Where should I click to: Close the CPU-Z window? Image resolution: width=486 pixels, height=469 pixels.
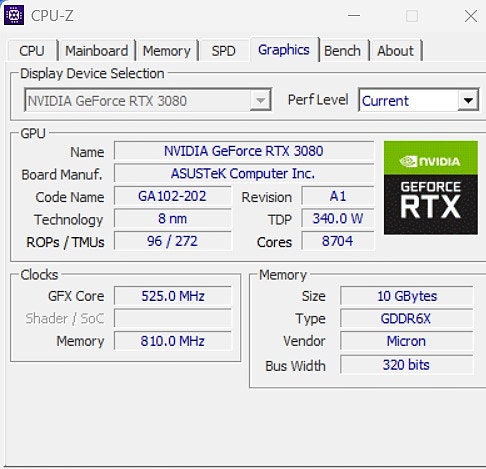point(471,16)
